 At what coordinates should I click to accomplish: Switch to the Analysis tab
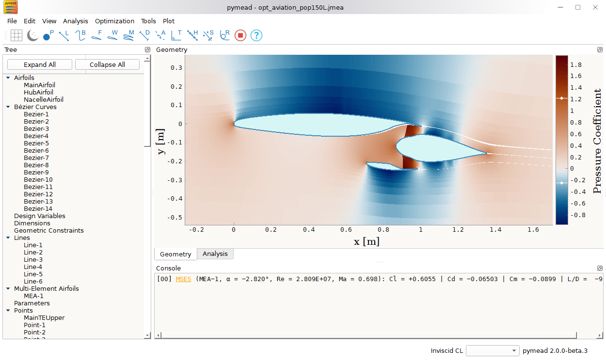215,253
